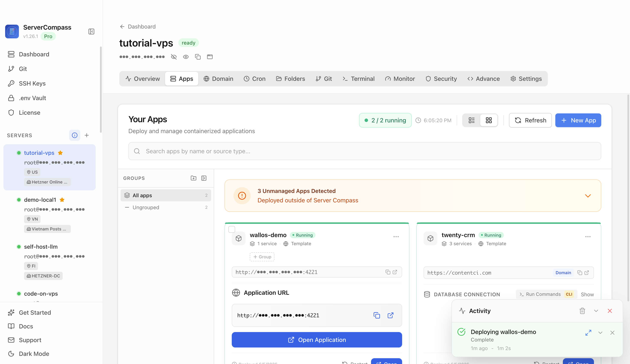Open Application URL in external browser icon

tap(391, 315)
